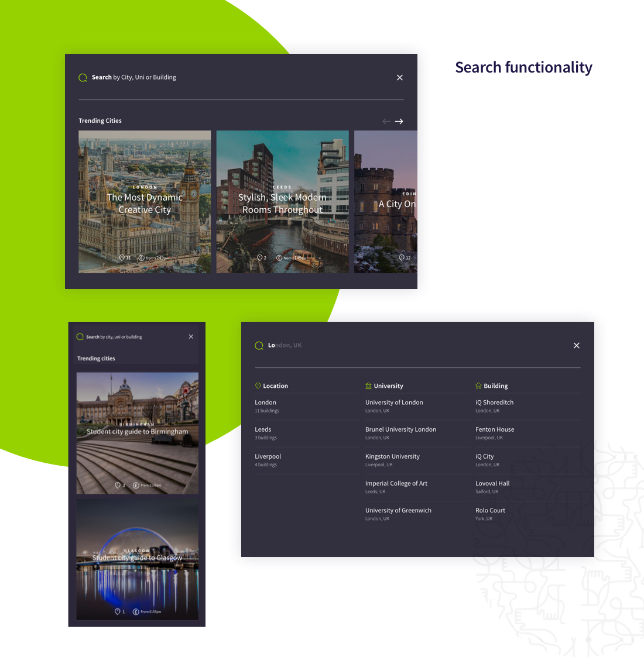644x657 pixels.
Task: Click the 'Location' column heading text
Action: pyautogui.click(x=276, y=386)
